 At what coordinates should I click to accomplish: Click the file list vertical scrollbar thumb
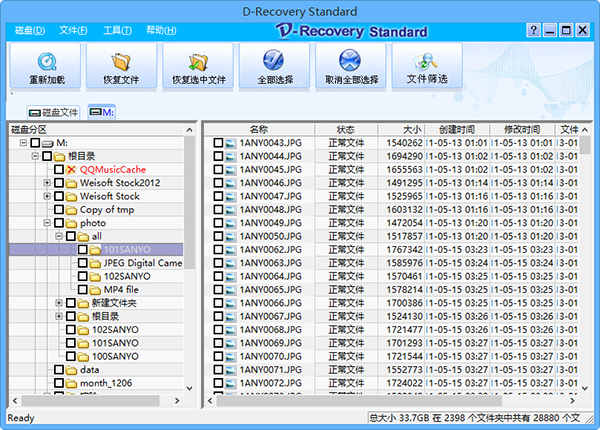coord(585,145)
